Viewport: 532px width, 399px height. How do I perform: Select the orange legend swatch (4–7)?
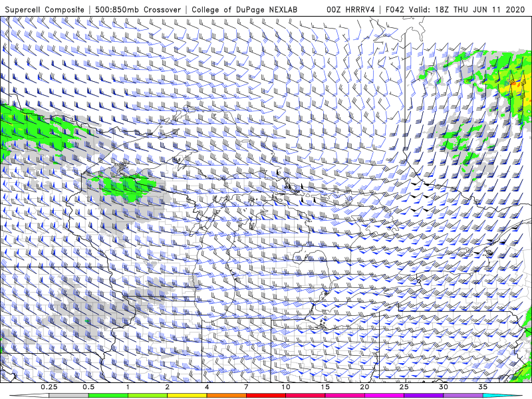226,396
